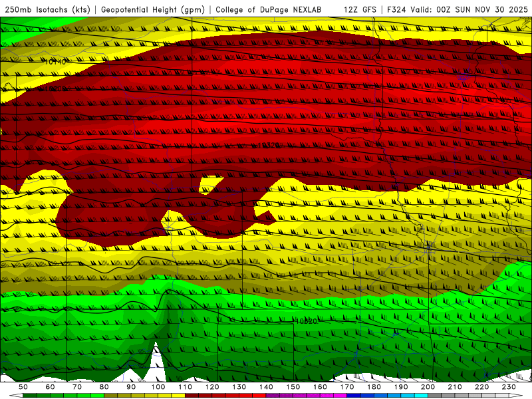The width and height of the screenshot is (532, 399).
Task: Click the 170 knot colorbar label
Action: pos(347,387)
